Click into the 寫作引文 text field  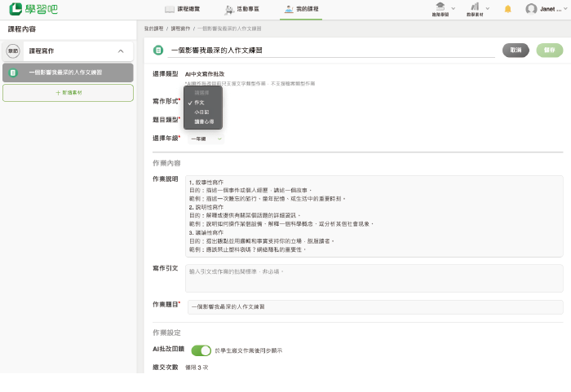pos(374,278)
